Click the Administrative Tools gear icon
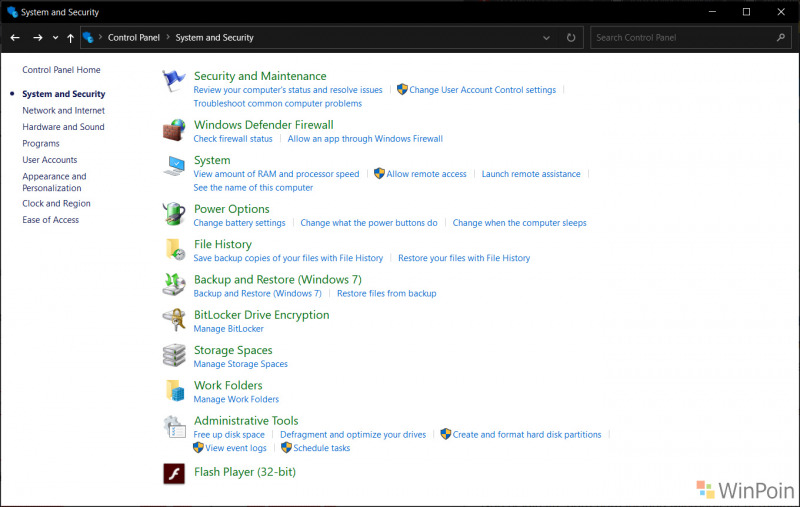This screenshot has height=507, width=800. [174, 427]
